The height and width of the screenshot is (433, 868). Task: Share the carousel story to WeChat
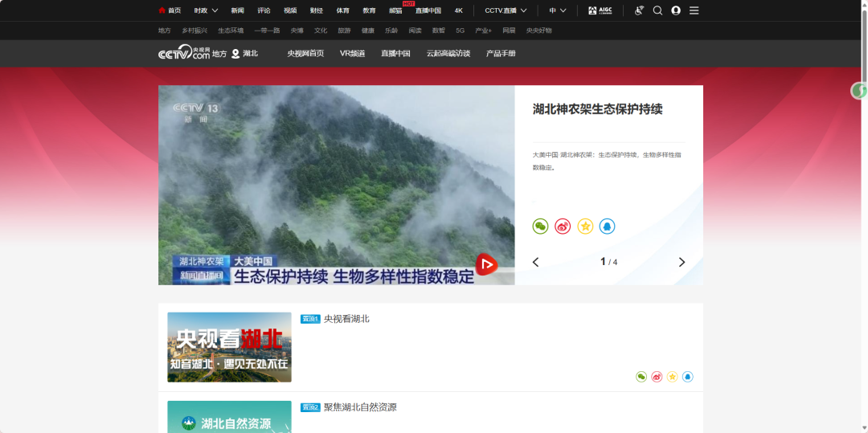540,227
